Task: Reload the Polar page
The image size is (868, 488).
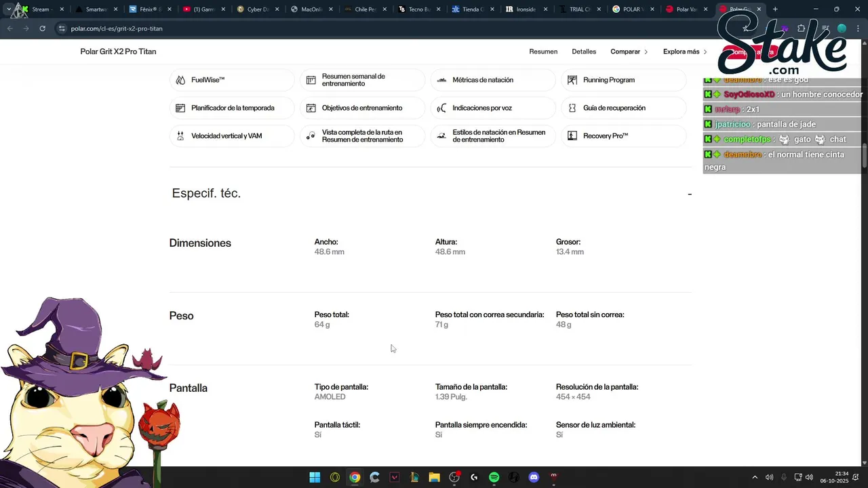Action: point(42,28)
